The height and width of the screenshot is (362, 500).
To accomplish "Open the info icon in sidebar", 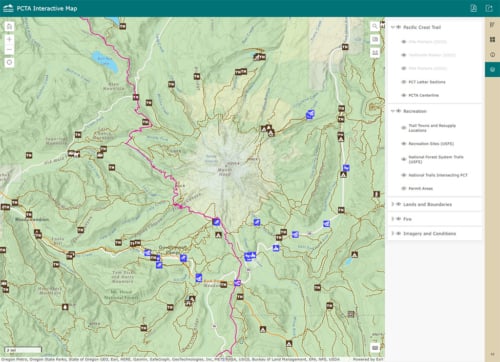I will [x=492, y=54].
